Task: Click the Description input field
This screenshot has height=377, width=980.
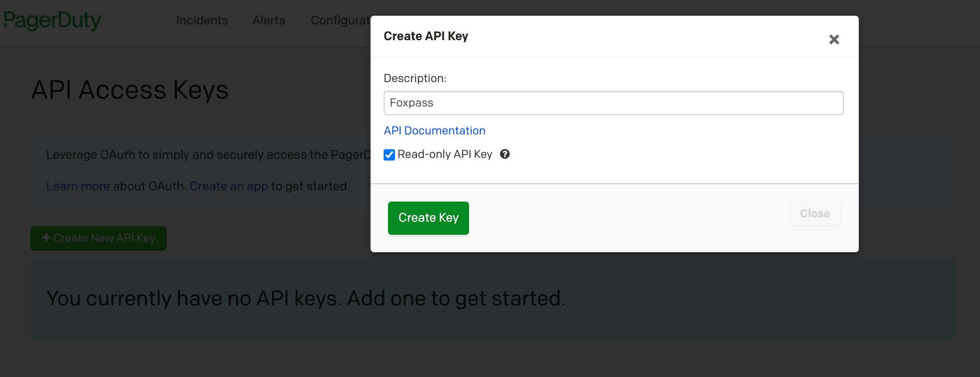Action: pyautogui.click(x=613, y=103)
